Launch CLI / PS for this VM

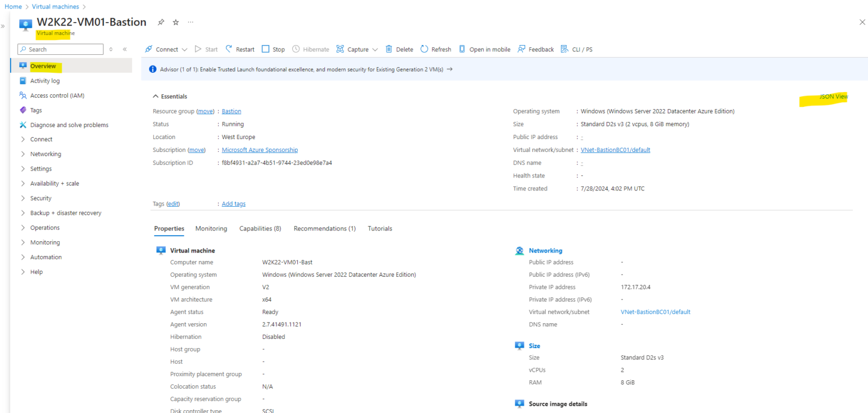tap(576, 49)
